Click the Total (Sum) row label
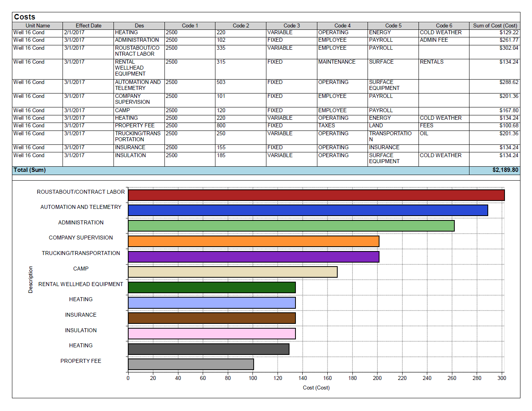 coord(29,170)
